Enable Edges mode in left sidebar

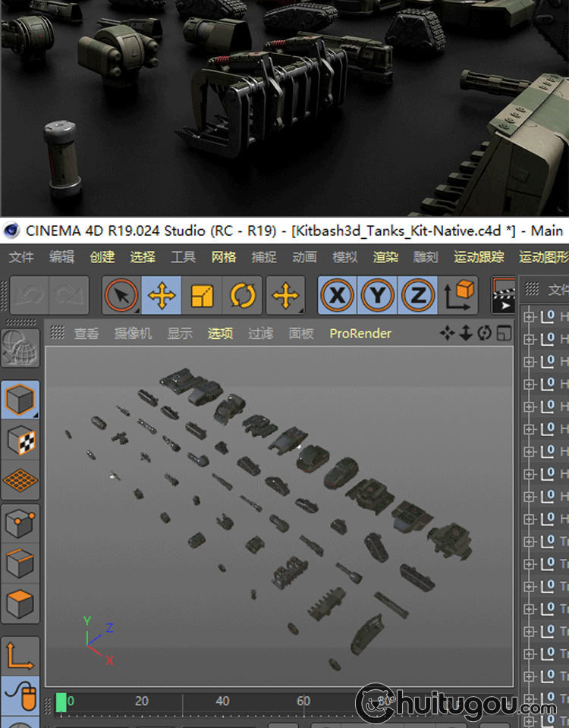(x=20, y=563)
